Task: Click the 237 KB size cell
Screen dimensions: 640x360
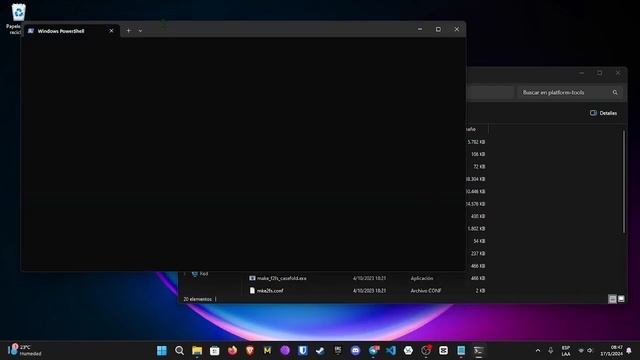Action: [x=478, y=253]
